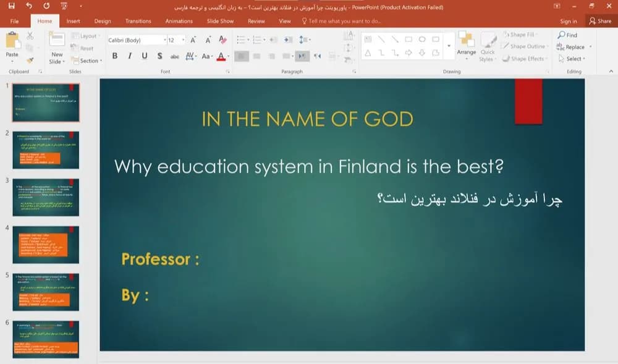Screen dimensions: 618x364
Task: Switch to the Insert tab
Action: coord(73,21)
